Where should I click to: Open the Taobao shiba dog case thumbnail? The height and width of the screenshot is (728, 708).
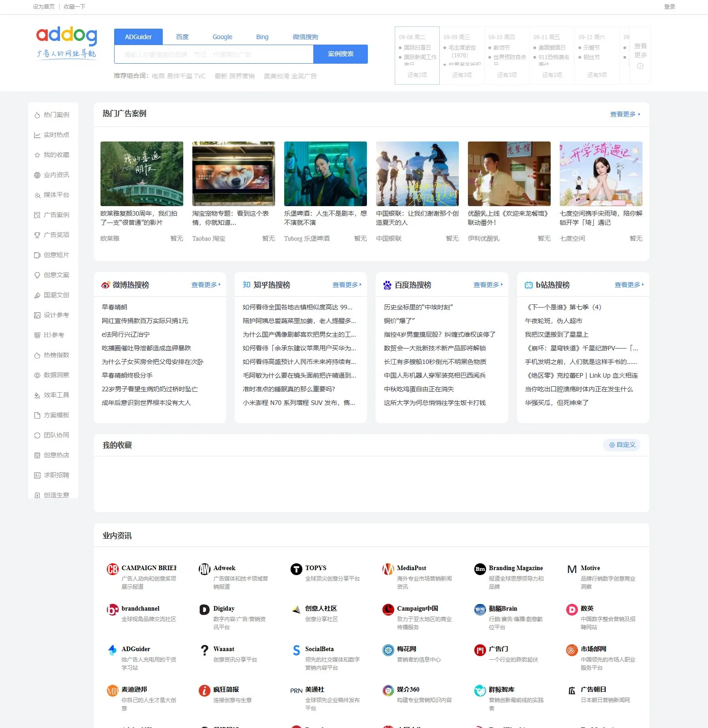(x=234, y=174)
